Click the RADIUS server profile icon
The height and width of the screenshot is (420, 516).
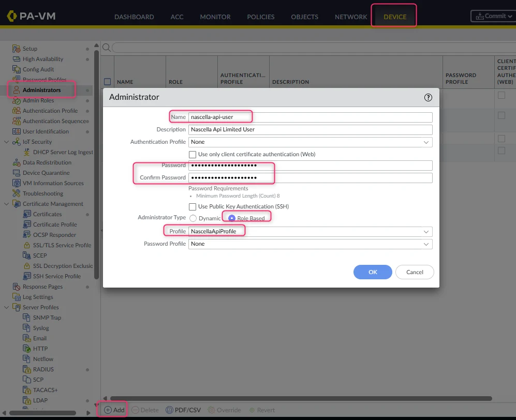[27, 369]
